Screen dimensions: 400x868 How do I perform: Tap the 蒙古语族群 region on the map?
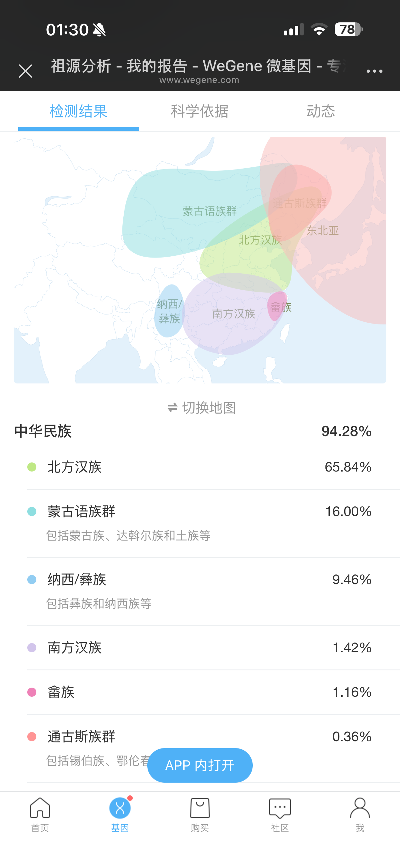tap(209, 211)
